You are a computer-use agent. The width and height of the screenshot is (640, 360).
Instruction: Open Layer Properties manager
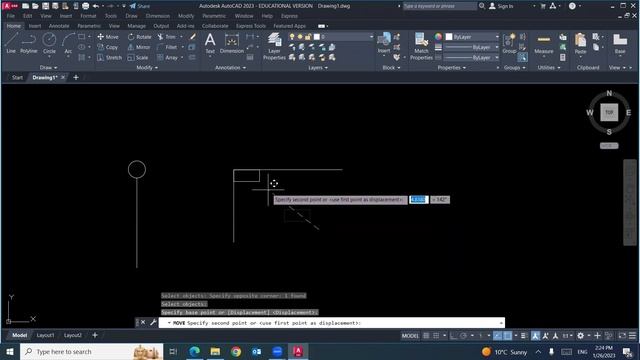point(274,47)
